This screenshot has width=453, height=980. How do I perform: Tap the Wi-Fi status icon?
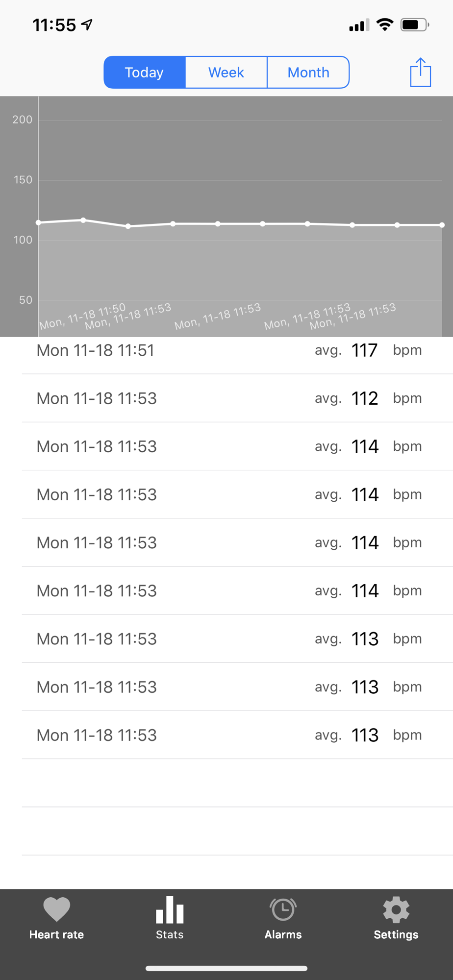click(x=385, y=24)
